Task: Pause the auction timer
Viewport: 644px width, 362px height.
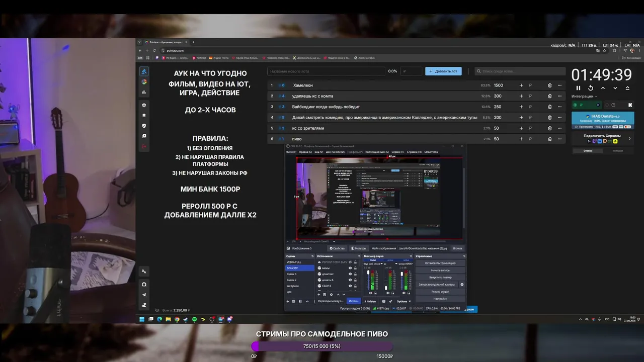Action: coord(578,88)
